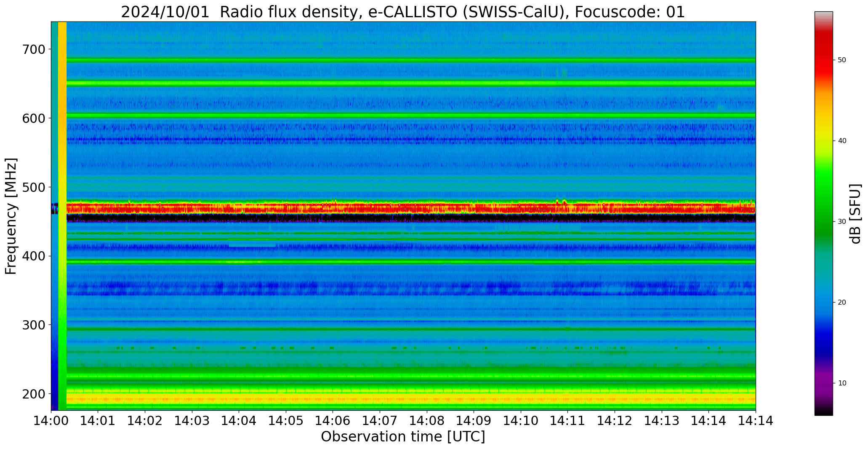The image size is (868, 449).
Task: Select the 300 frequency tick label
Action: [x=33, y=325]
